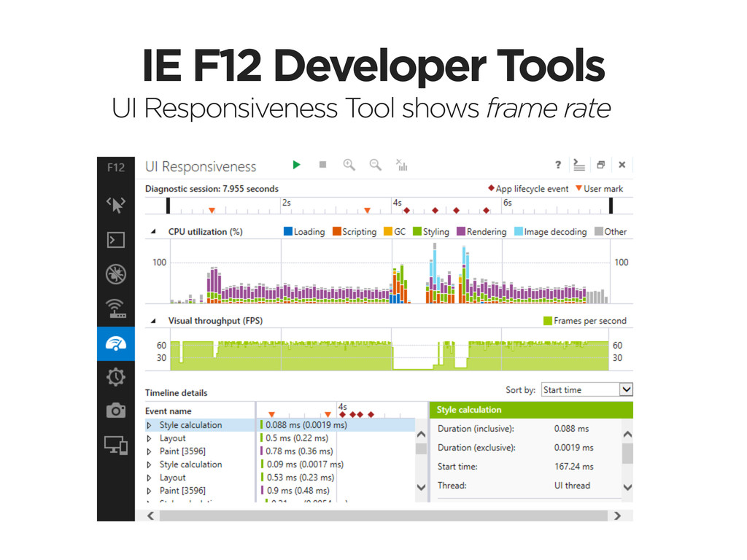The width and height of the screenshot is (747, 560).
Task: Collapse the CPU utilization section
Action: pos(153,232)
